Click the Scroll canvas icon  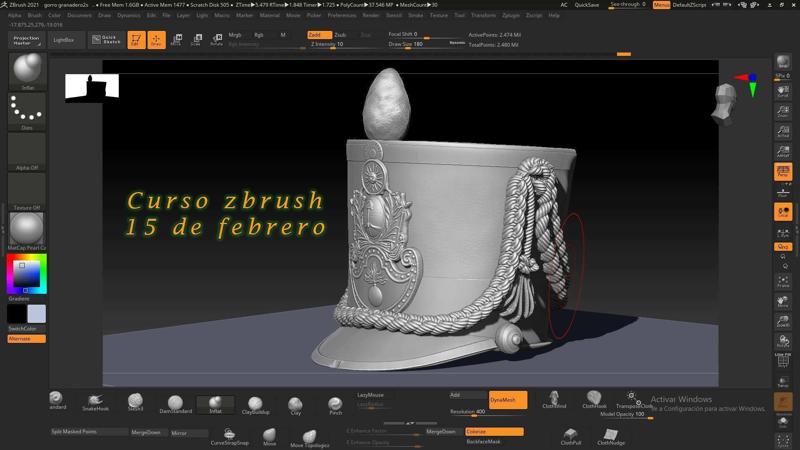coord(783,91)
